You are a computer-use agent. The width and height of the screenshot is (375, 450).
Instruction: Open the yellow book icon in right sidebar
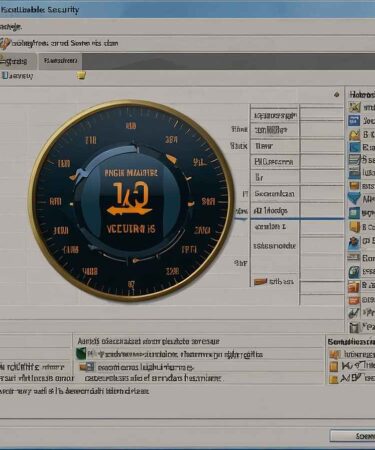coord(354,227)
